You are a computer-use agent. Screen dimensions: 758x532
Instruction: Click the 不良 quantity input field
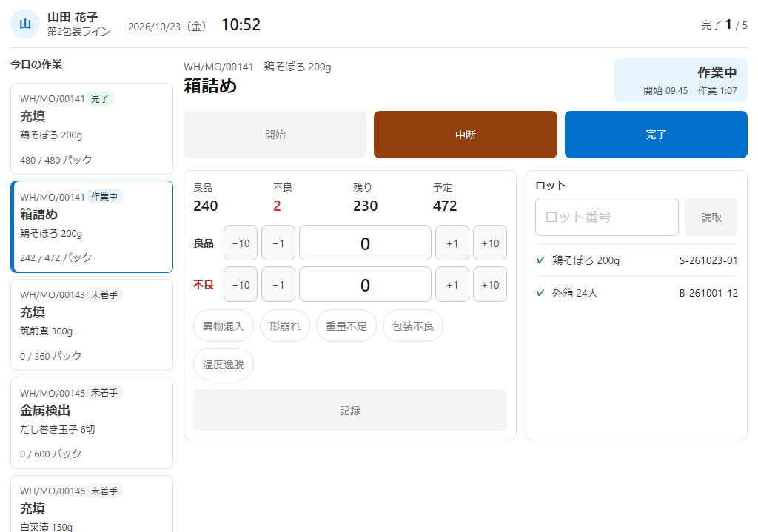coord(365,285)
